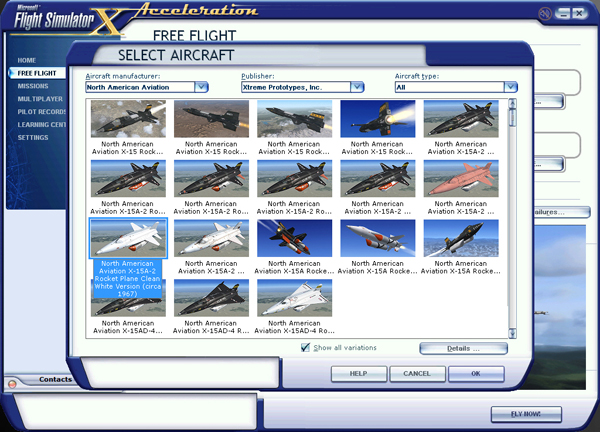
Task: Confirm aircraft selection with OK
Action: pyautogui.click(x=476, y=373)
